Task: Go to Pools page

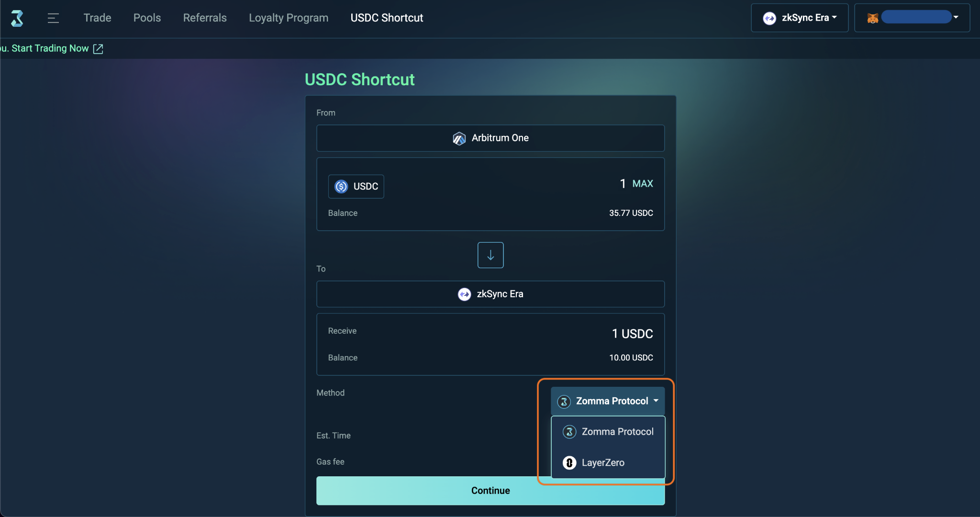Action: coord(147,18)
